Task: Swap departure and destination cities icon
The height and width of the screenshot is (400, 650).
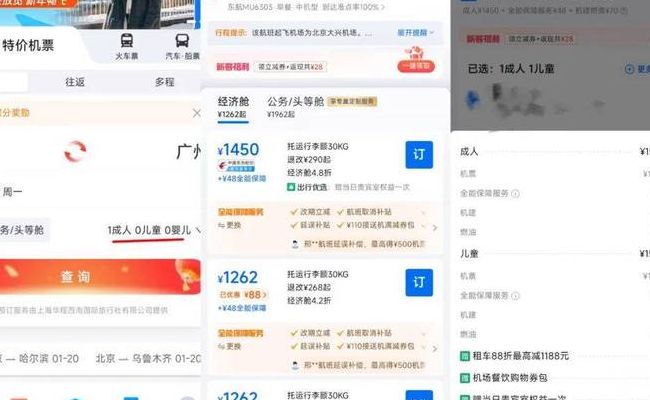Action: (75, 151)
